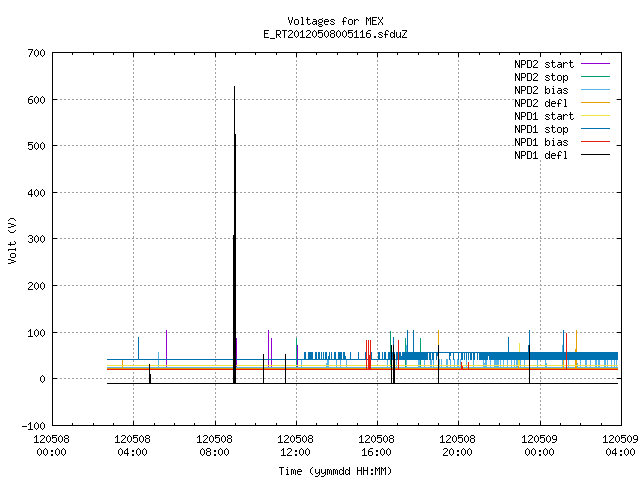
Task: Click the green NPD2 stop legend line
Action: point(596,77)
